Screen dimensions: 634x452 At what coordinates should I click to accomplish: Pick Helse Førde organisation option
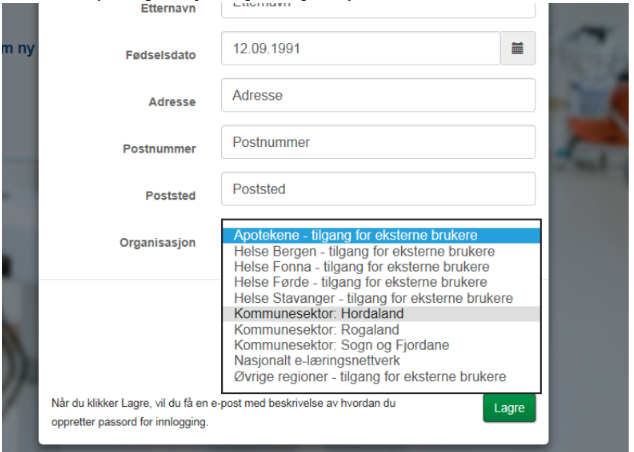pyautogui.click(x=381, y=282)
